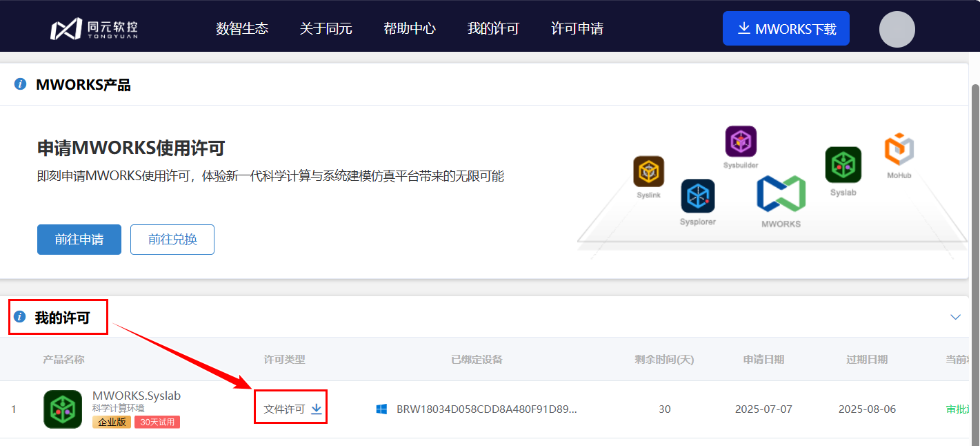Open the user avatar profile
This screenshot has width=980, height=446.
pos(897,29)
